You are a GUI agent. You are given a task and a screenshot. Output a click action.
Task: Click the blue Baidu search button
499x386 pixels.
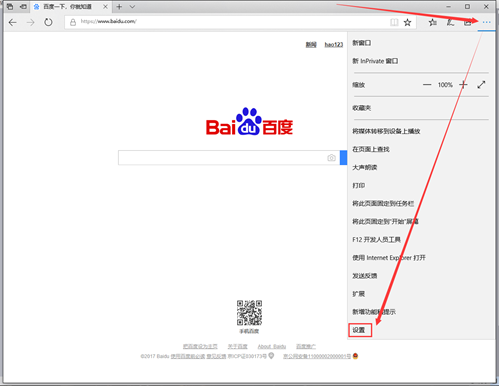pos(343,158)
